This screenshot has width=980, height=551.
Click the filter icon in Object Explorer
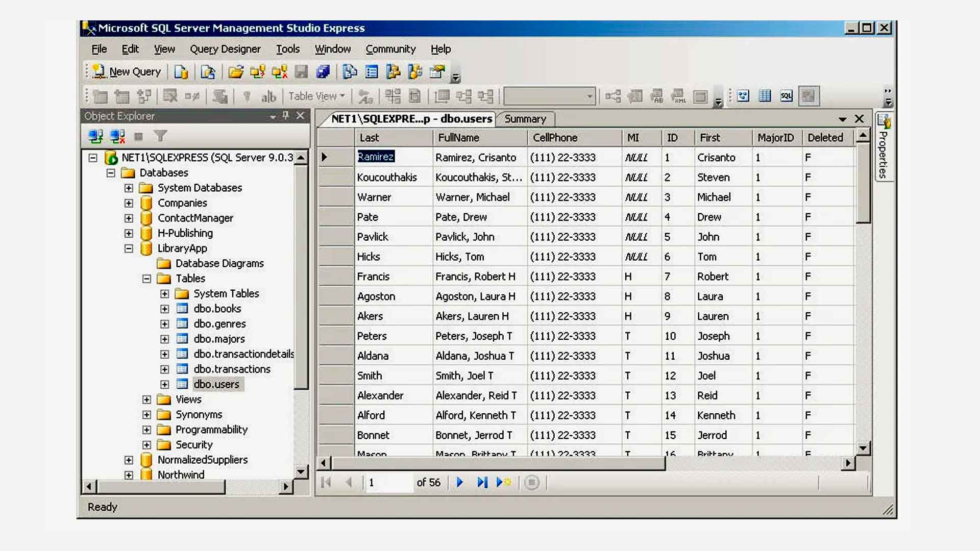click(x=160, y=137)
